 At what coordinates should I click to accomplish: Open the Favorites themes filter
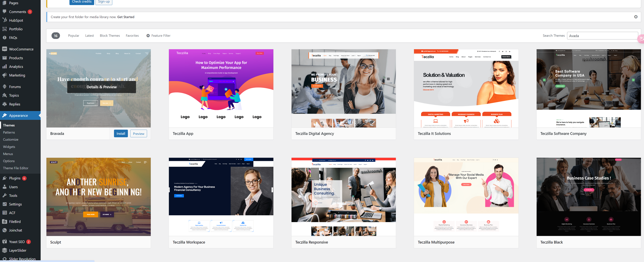132,35
